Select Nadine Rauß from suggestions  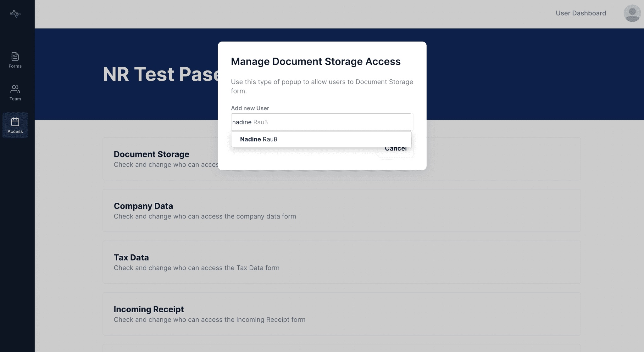click(321, 139)
